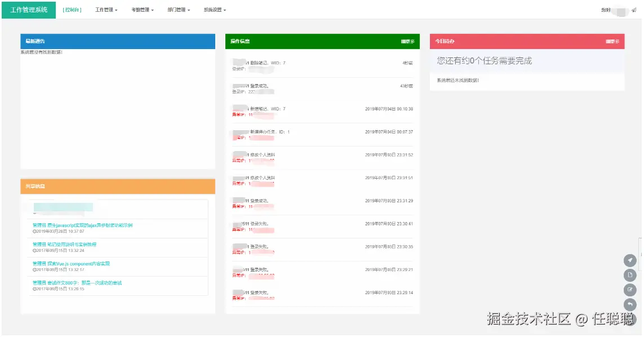Click the 最新通告 panel header
Viewport: 644px width, 337px height.
(118, 42)
